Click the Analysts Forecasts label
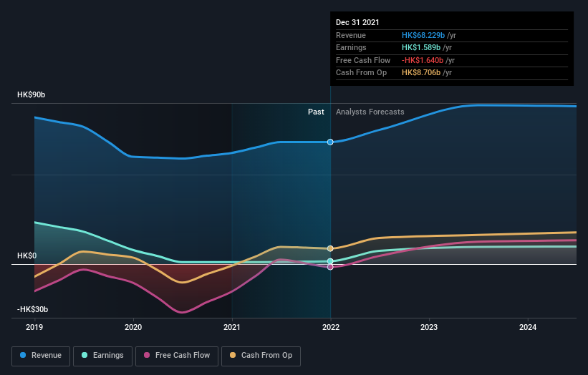 point(370,112)
